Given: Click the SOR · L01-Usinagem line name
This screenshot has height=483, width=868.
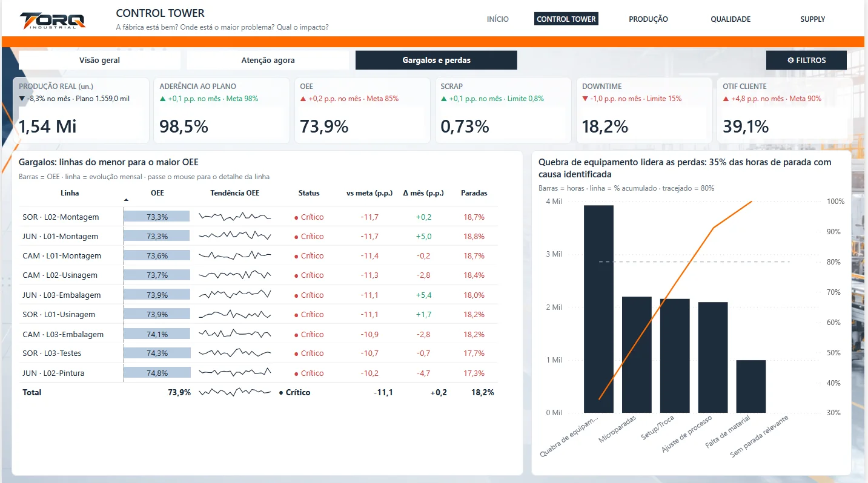Looking at the screenshot, I should point(59,314).
